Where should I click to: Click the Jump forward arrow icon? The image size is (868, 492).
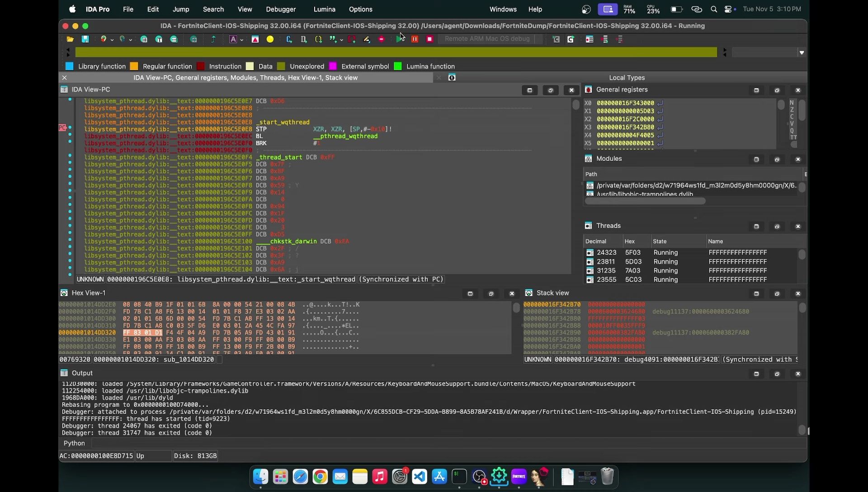click(122, 39)
